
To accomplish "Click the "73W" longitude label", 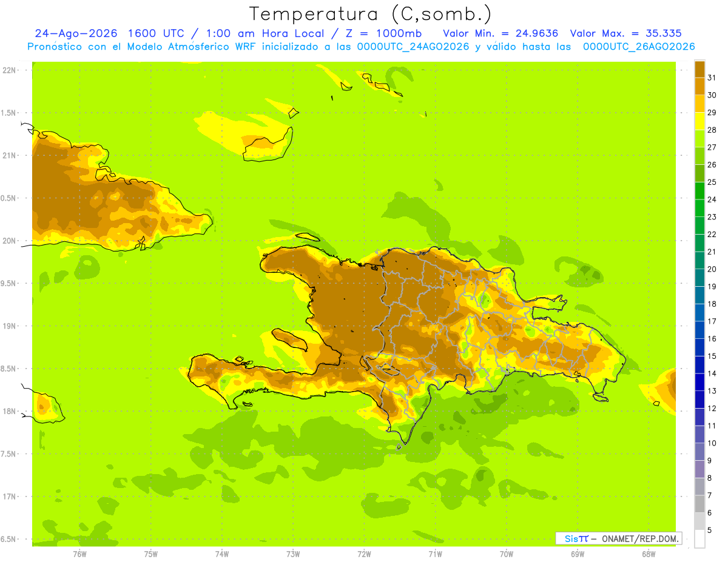I will [293, 554].
